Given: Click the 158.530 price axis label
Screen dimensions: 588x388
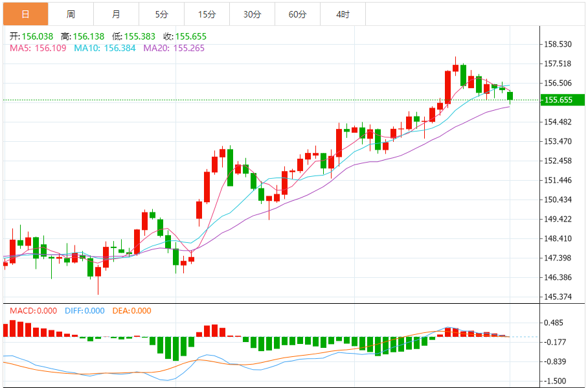Looking at the screenshot, I should 558,45.
